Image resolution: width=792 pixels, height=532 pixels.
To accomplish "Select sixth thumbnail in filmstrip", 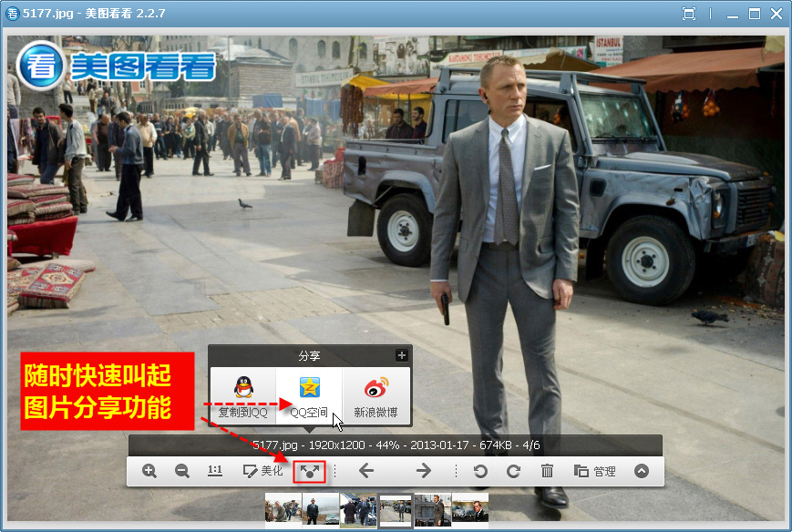I will [x=470, y=509].
